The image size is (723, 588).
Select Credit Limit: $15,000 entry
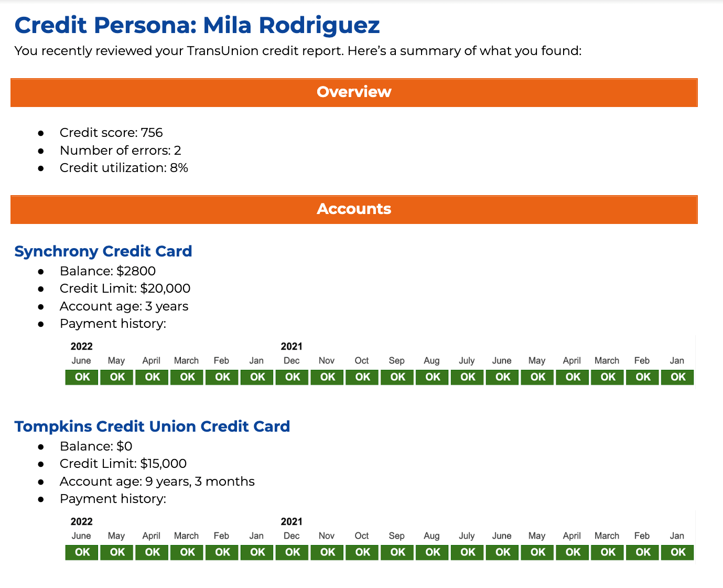(x=123, y=464)
